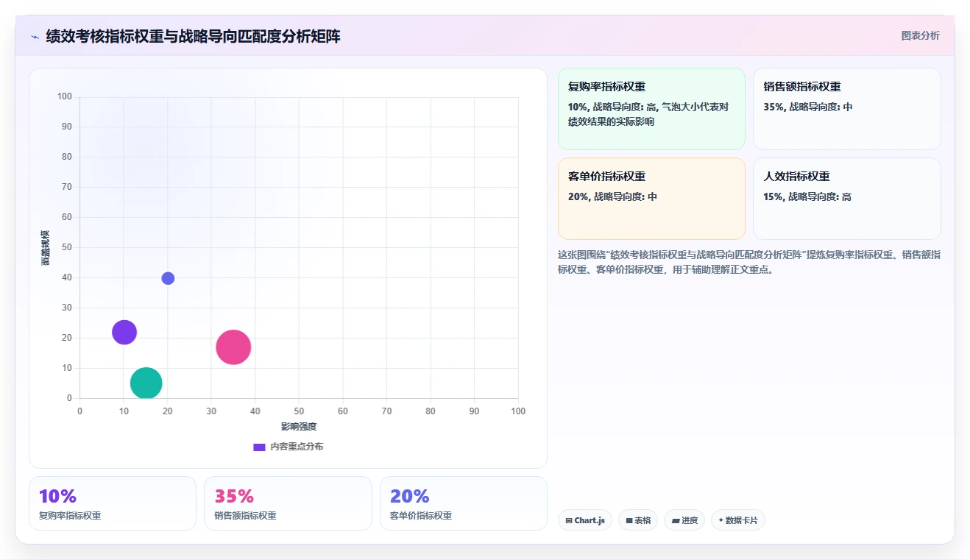Click the Chart.js tag
This screenshot has height=560, width=970.
pos(585,520)
